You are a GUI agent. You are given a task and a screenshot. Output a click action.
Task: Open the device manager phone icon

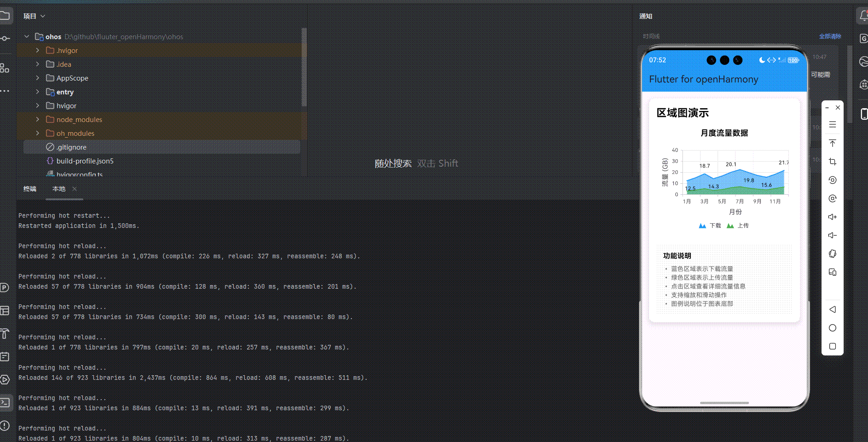[x=864, y=114]
